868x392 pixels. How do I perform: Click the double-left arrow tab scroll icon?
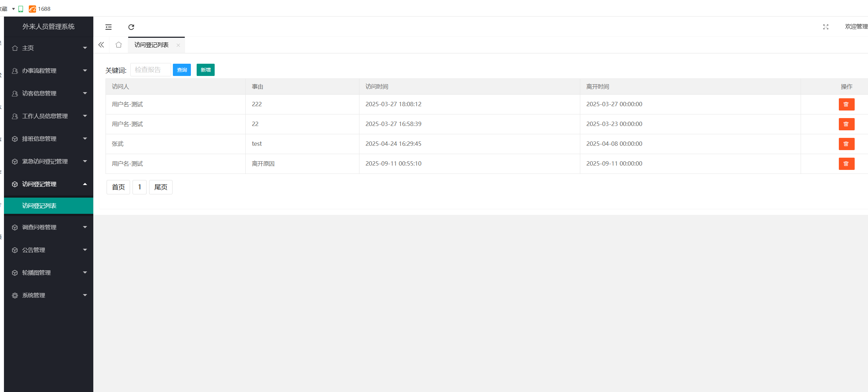[101, 45]
